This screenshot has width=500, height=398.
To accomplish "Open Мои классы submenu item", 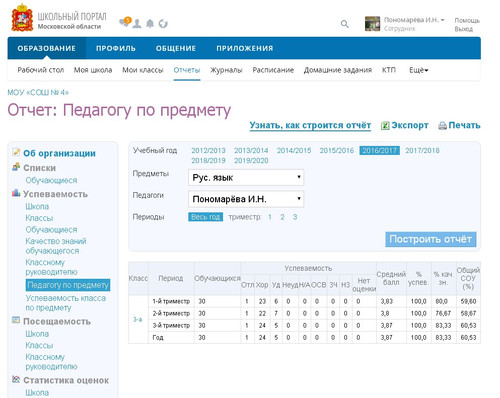I will [143, 70].
